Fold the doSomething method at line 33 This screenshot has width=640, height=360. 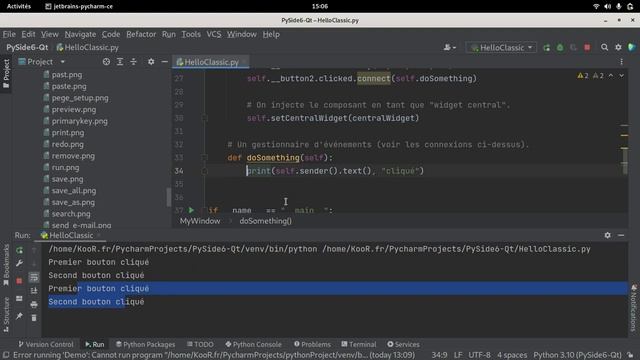tap(205, 158)
